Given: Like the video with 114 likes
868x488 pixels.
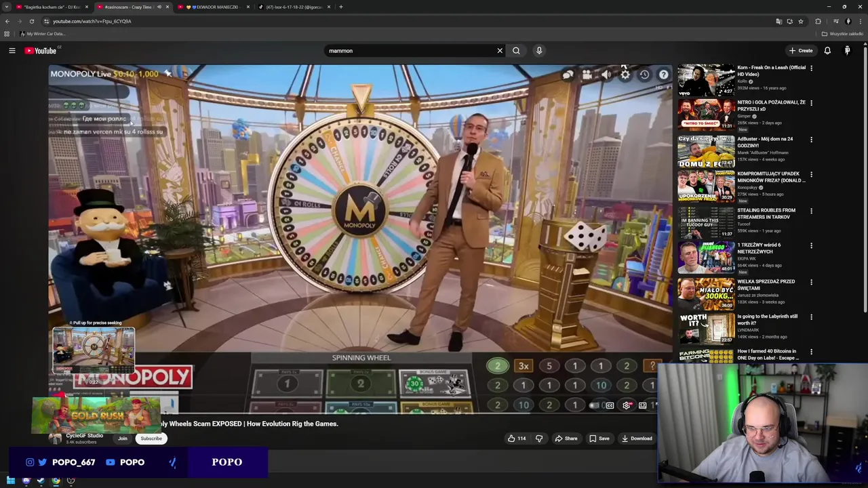Looking at the screenshot, I should (517, 439).
